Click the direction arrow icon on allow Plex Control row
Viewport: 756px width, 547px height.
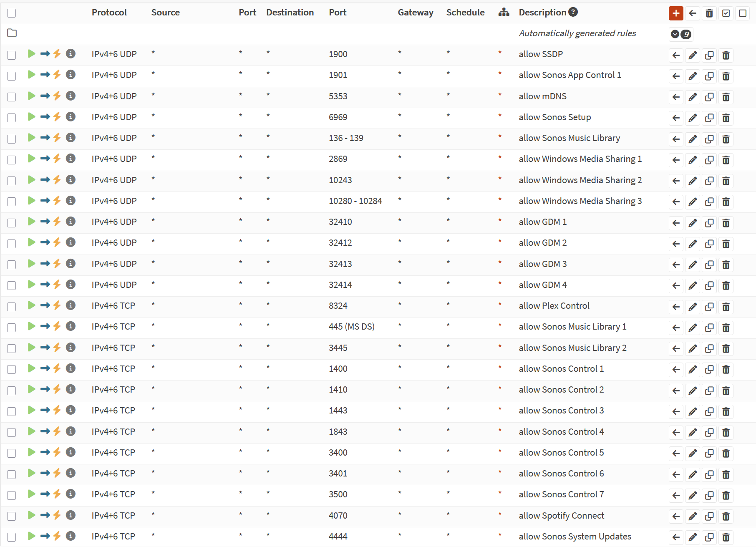[x=45, y=305]
